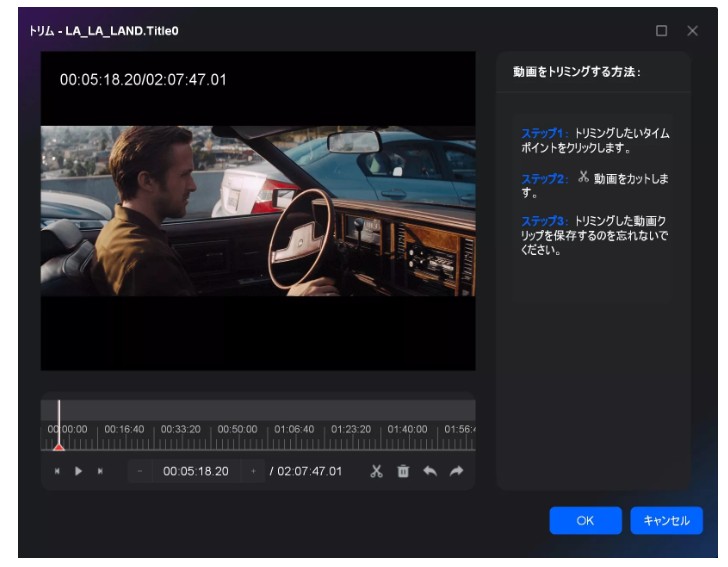Click the 動画をトリミングする方法 heading

576,72
